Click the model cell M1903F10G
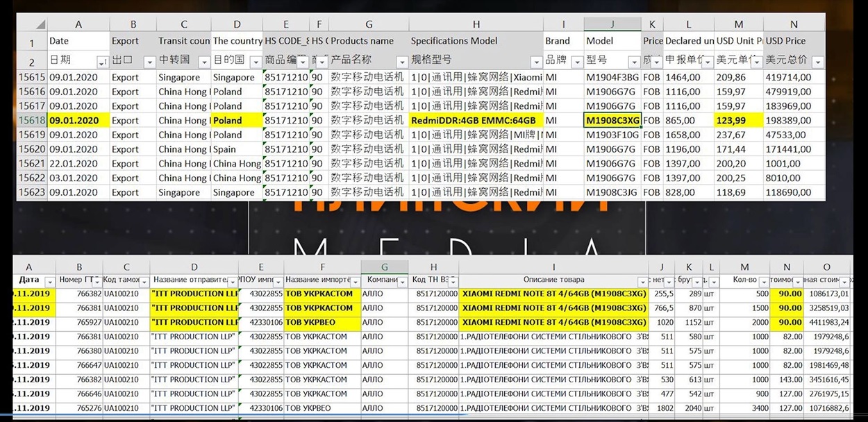The height and width of the screenshot is (422, 868). pyautogui.click(x=612, y=135)
